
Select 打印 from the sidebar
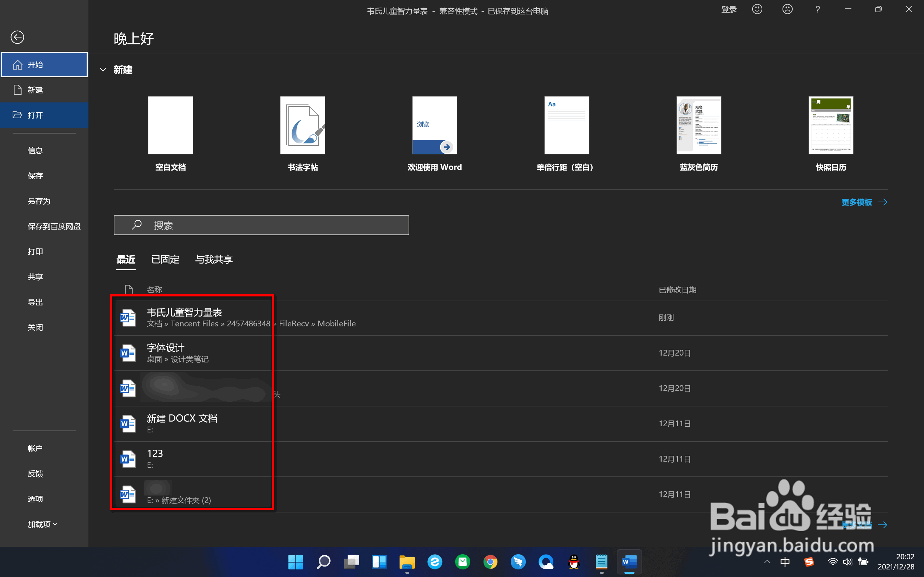(x=35, y=251)
